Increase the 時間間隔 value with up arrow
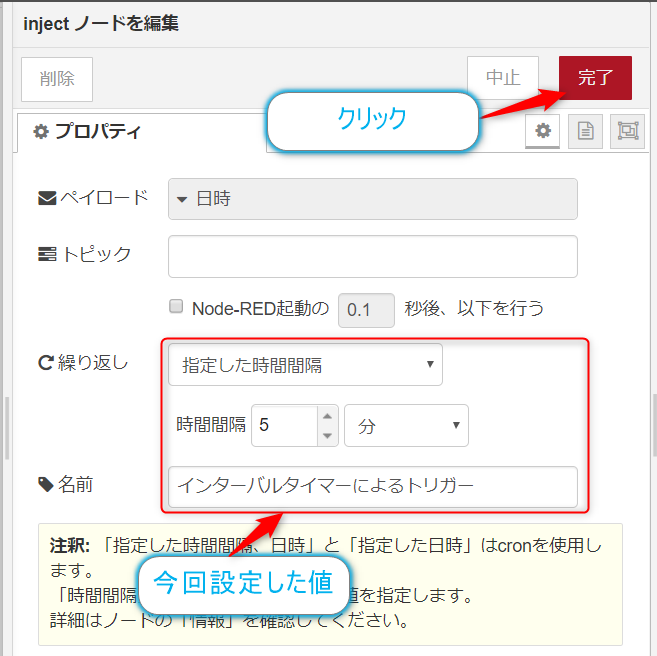This screenshot has width=657, height=656. click(328, 416)
